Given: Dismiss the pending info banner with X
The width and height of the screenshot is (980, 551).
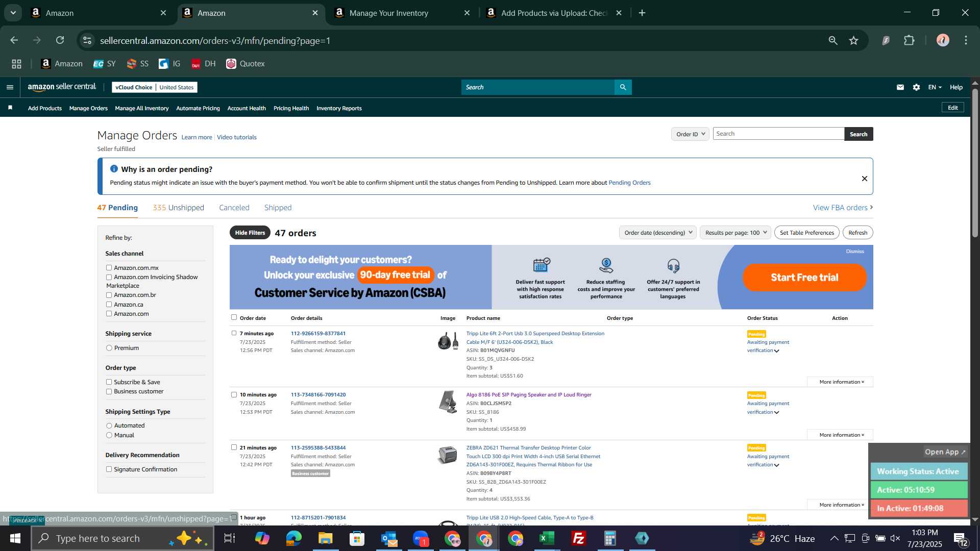Looking at the screenshot, I should (865, 179).
